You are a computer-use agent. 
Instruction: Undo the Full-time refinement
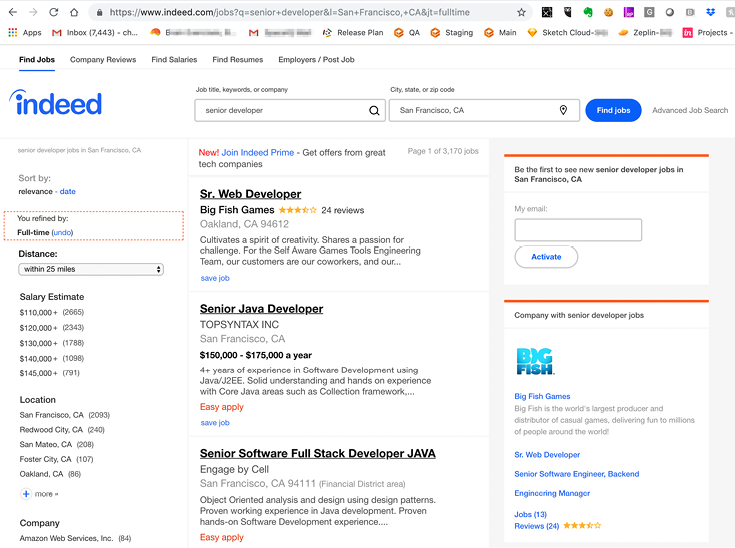(62, 232)
